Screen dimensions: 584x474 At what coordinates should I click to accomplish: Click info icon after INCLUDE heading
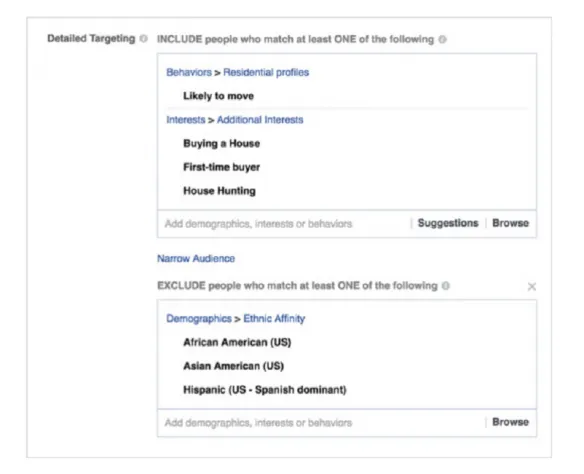(x=442, y=39)
